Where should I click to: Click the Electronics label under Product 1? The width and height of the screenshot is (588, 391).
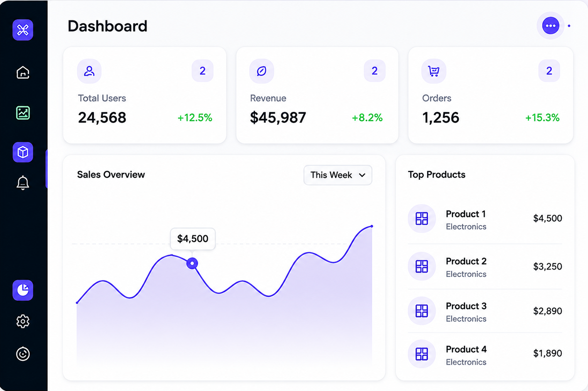tap(466, 227)
